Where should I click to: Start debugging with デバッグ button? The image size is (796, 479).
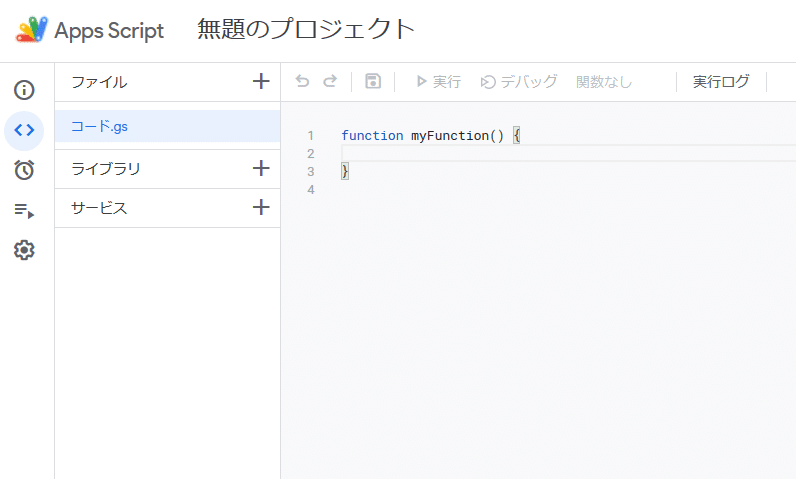point(519,81)
